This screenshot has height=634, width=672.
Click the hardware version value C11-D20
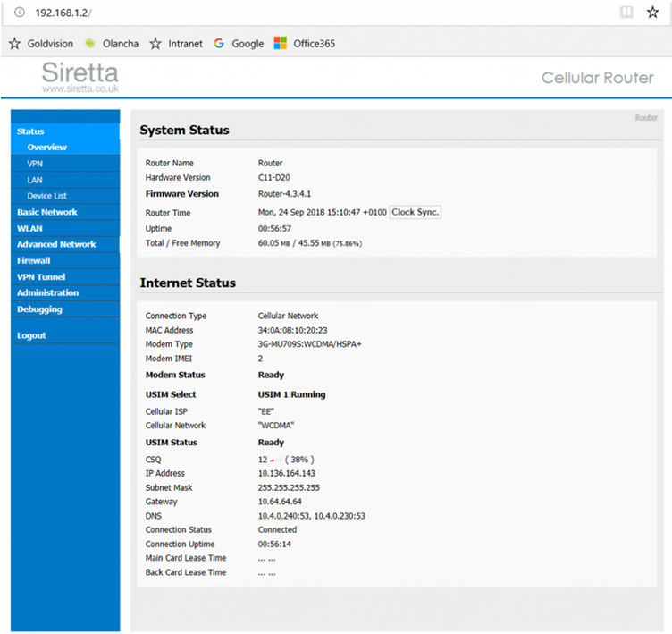[x=273, y=178]
